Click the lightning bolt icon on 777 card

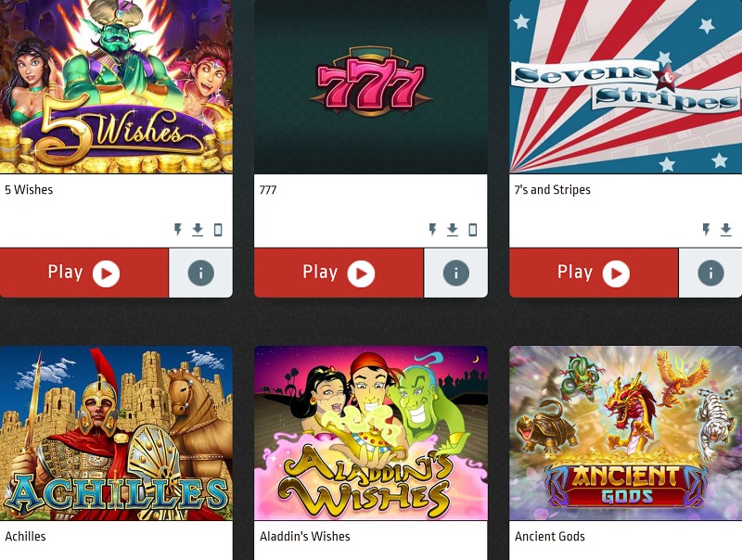click(432, 230)
